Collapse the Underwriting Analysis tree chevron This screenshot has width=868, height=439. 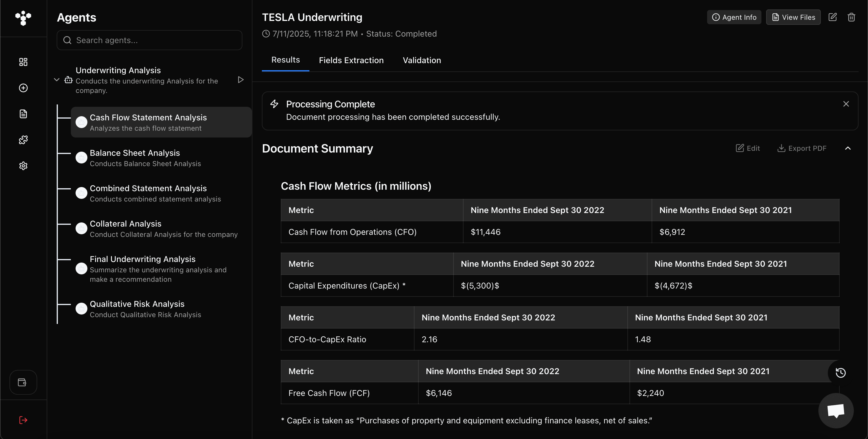57,80
